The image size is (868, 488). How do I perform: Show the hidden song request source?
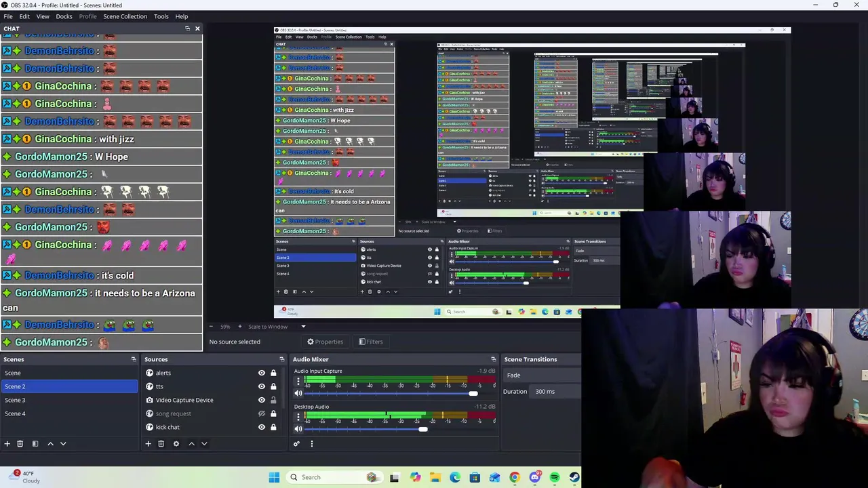point(262,413)
